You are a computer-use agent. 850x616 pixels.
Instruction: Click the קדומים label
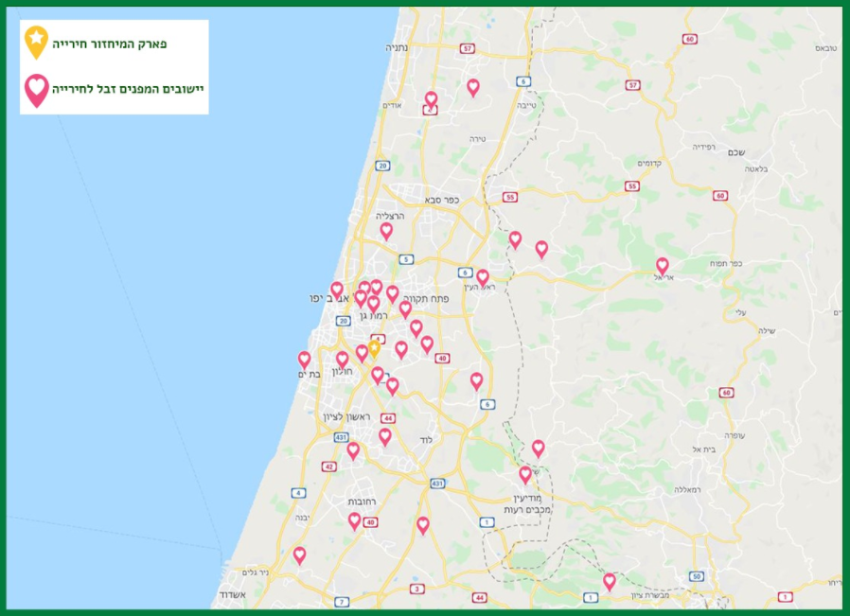tap(649, 163)
